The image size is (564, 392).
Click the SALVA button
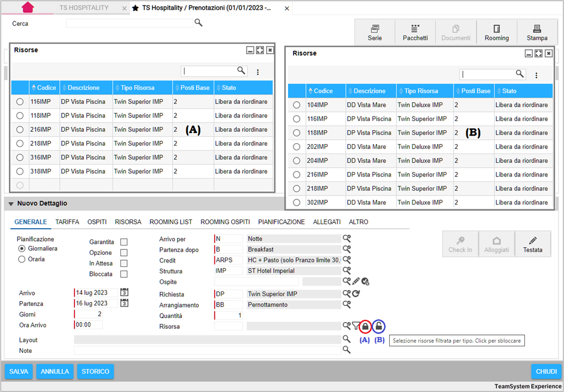click(19, 371)
